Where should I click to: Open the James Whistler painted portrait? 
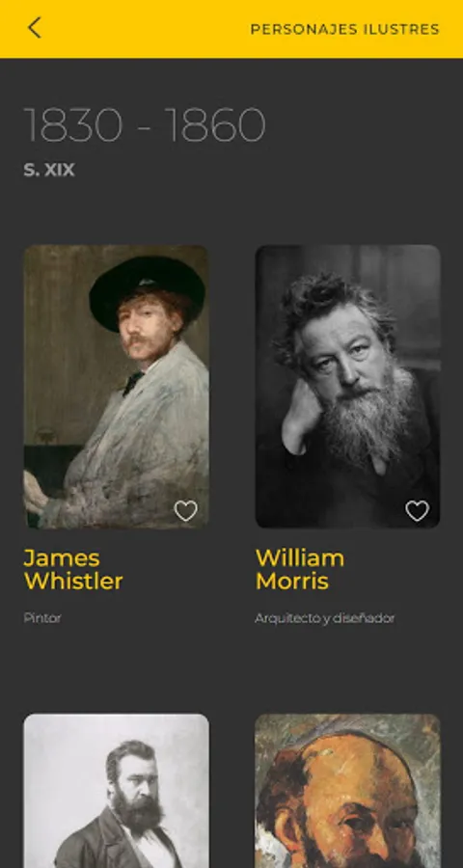(x=117, y=387)
